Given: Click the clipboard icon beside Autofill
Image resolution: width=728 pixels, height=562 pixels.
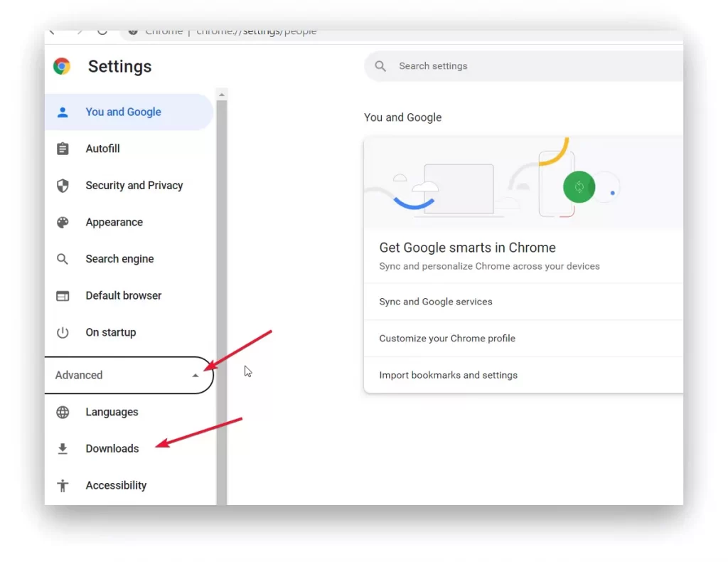Looking at the screenshot, I should point(63,149).
